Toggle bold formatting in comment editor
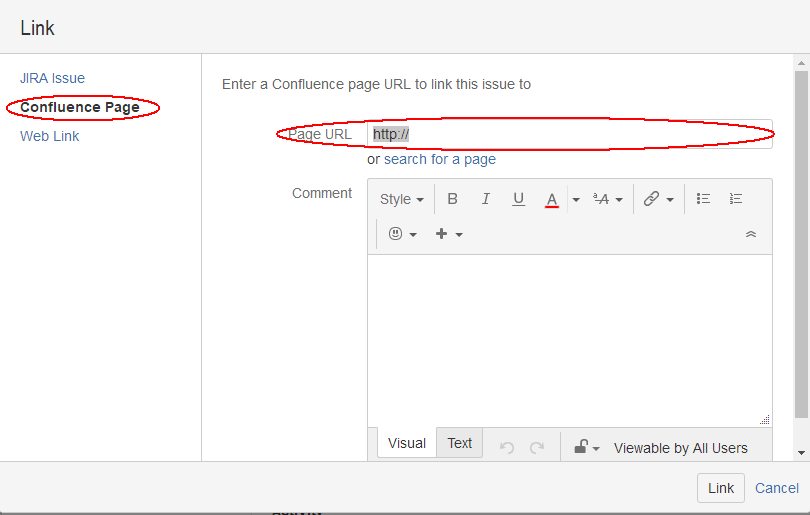The width and height of the screenshot is (810, 515). coord(452,199)
